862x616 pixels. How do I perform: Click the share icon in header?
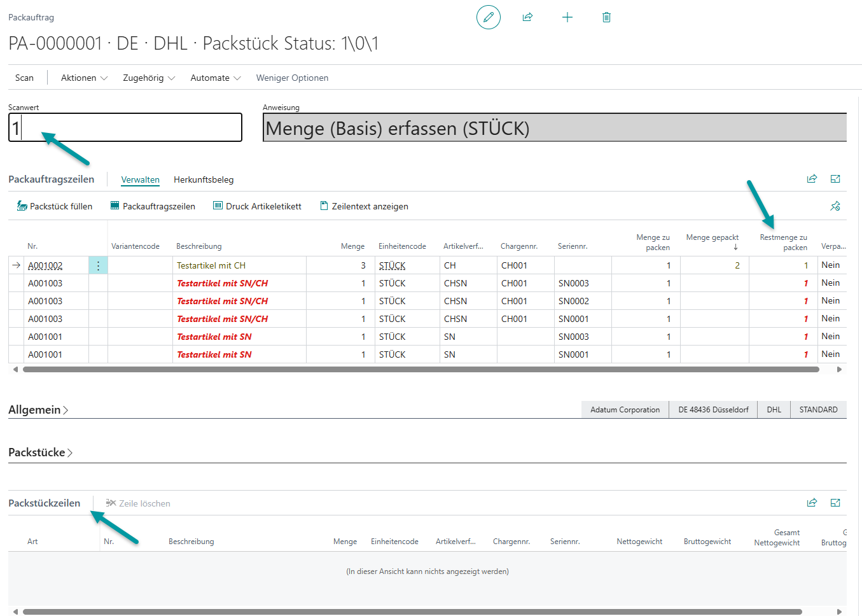click(527, 17)
